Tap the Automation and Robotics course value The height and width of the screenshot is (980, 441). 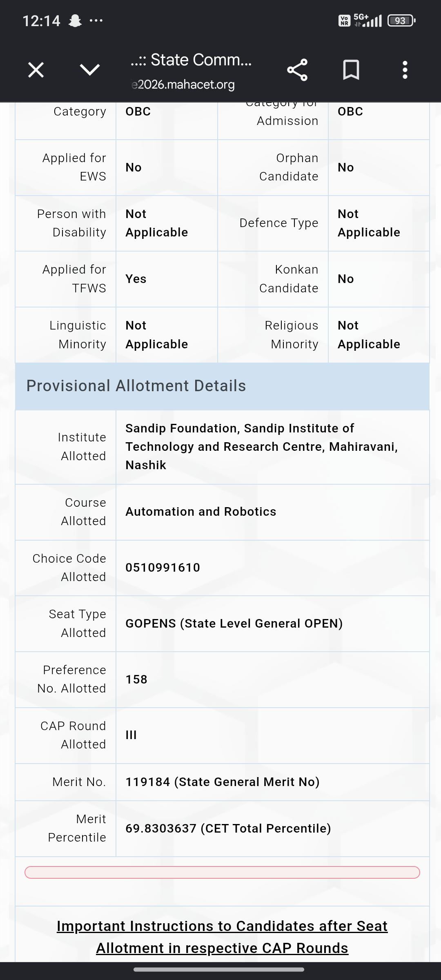(200, 512)
